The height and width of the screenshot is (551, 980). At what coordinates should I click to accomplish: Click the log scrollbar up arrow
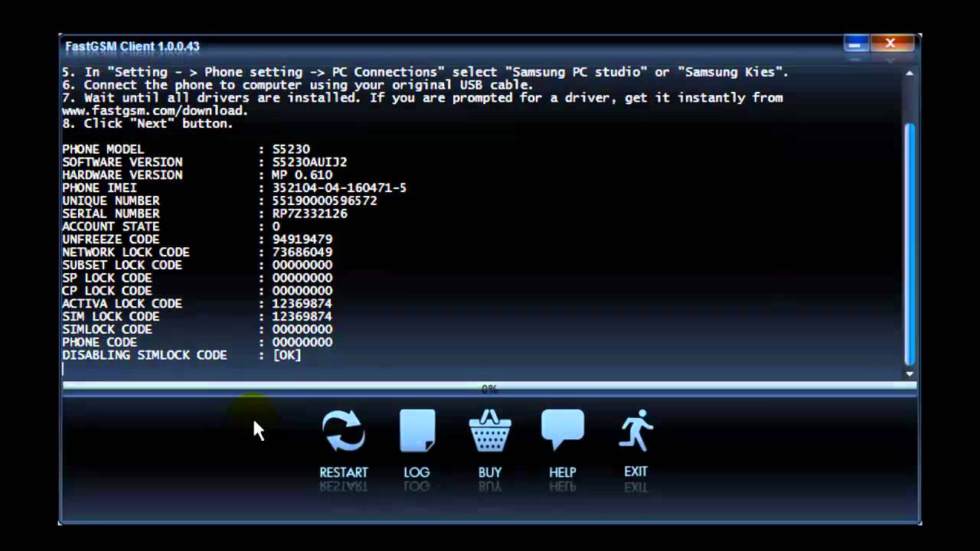[910, 73]
